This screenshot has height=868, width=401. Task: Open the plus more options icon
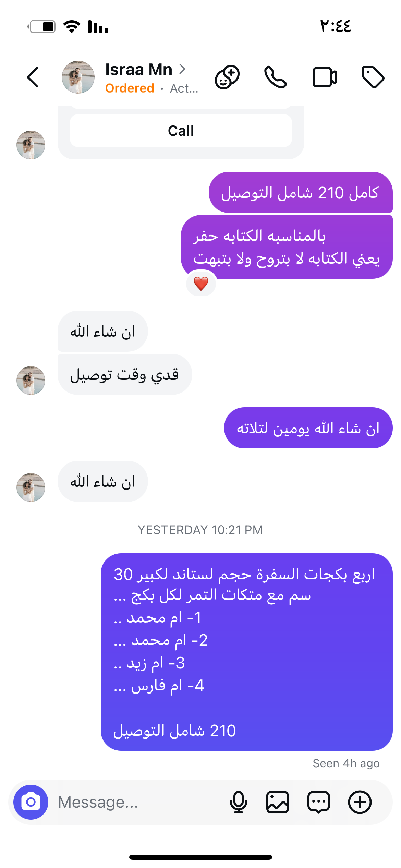click(x=360, y=802)
